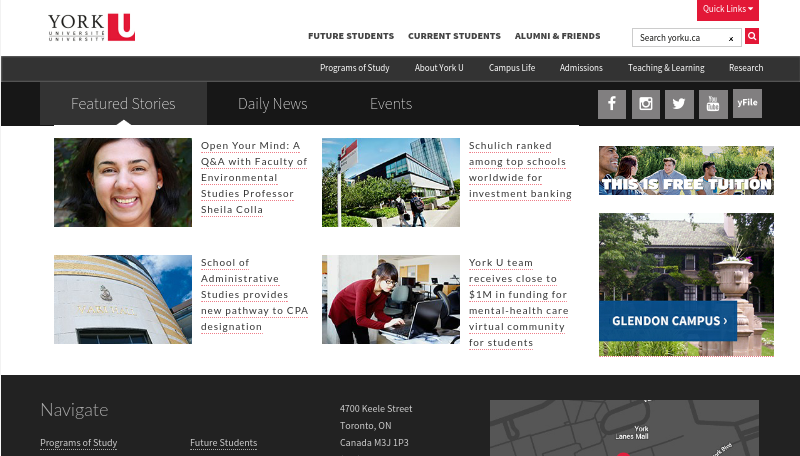Open Future Students in the top header
Image resolution: width=800 pixels, height=456 pixels.
tap(351, 36)
